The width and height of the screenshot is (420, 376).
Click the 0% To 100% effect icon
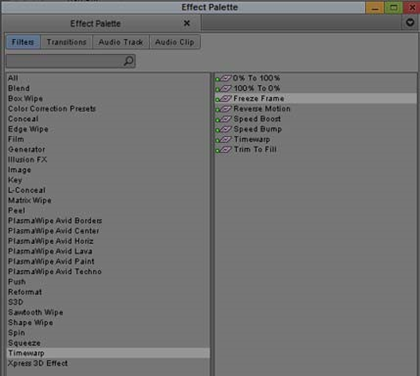(x=223, y=78)
